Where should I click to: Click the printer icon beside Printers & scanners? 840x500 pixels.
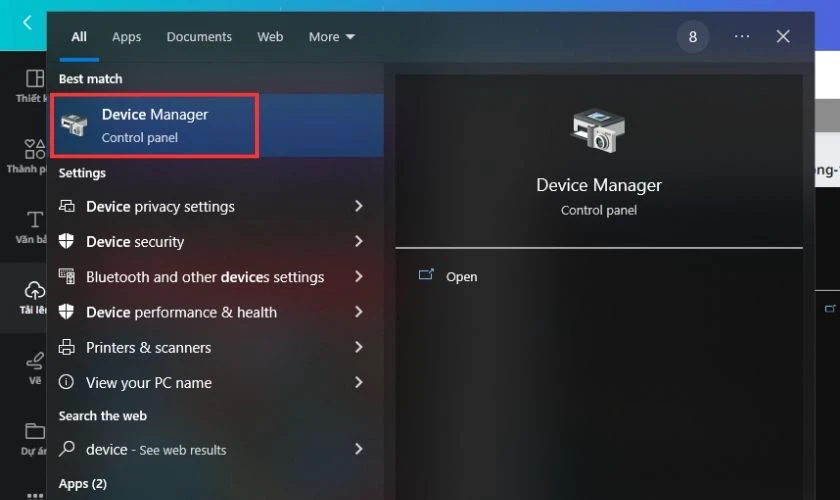(x=66, y=347)
